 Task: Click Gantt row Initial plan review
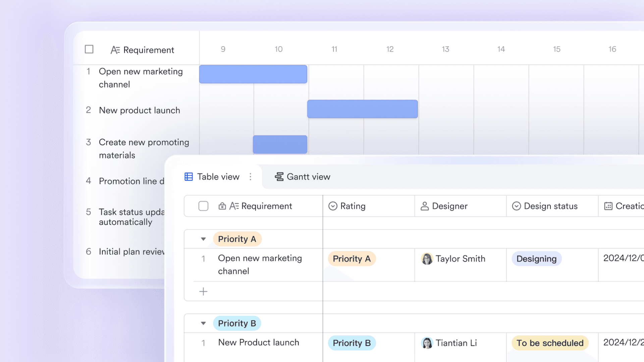coord(131,252)
